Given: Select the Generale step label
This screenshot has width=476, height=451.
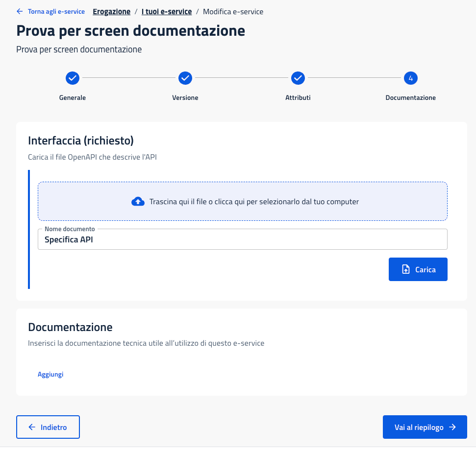Looking at the screenshot, I should click(x=73, y=97).
